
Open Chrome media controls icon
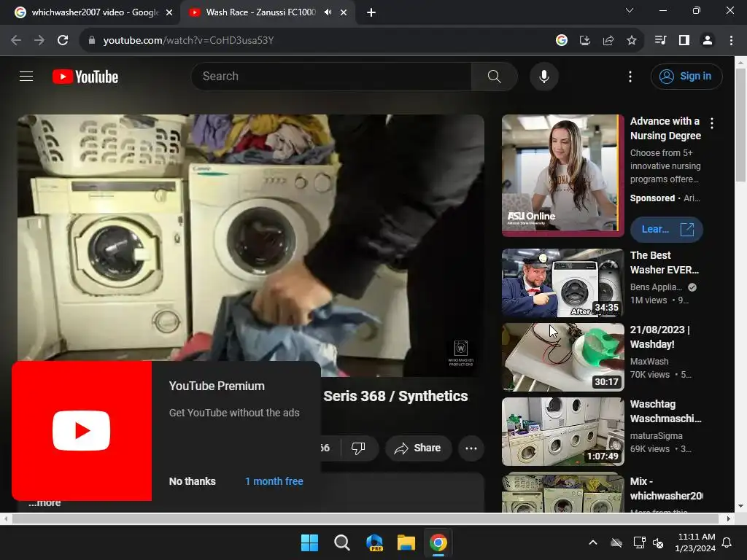click(x=660, y=41)
